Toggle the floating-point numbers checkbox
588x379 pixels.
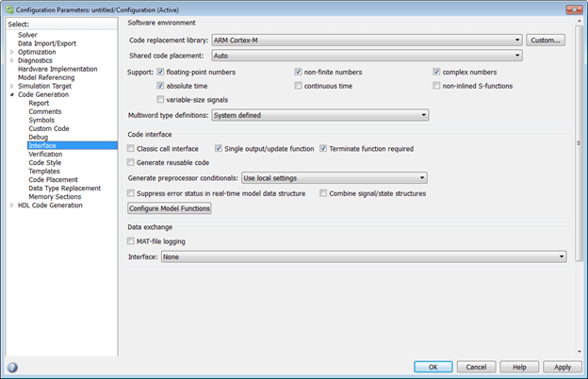pos(161,72)
